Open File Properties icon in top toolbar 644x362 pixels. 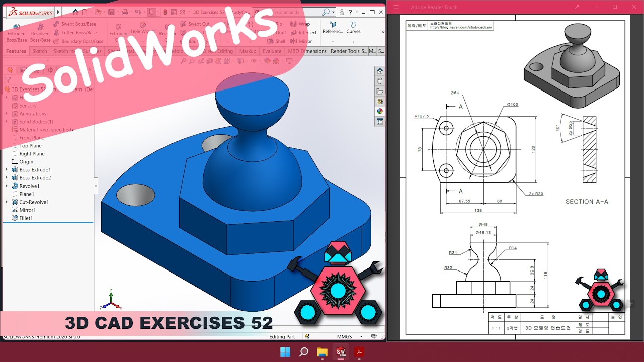(174, 12)
